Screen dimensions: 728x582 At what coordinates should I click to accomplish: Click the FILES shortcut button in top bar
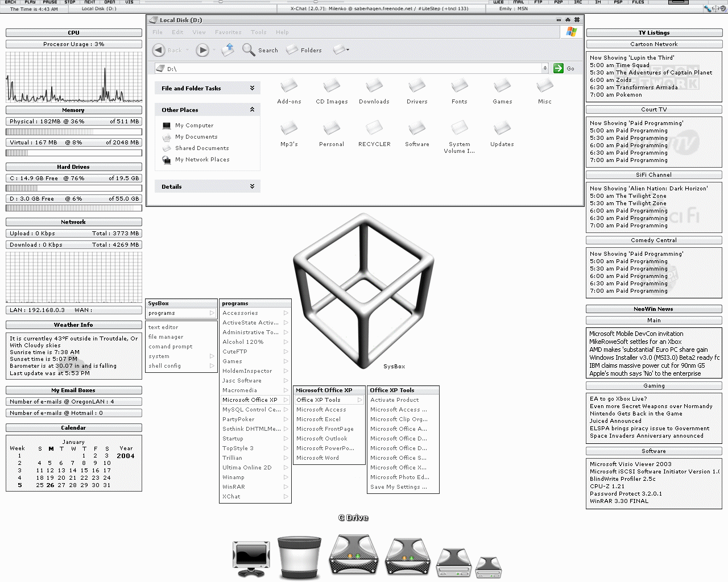pyautogui.click(x=638, y=2)
